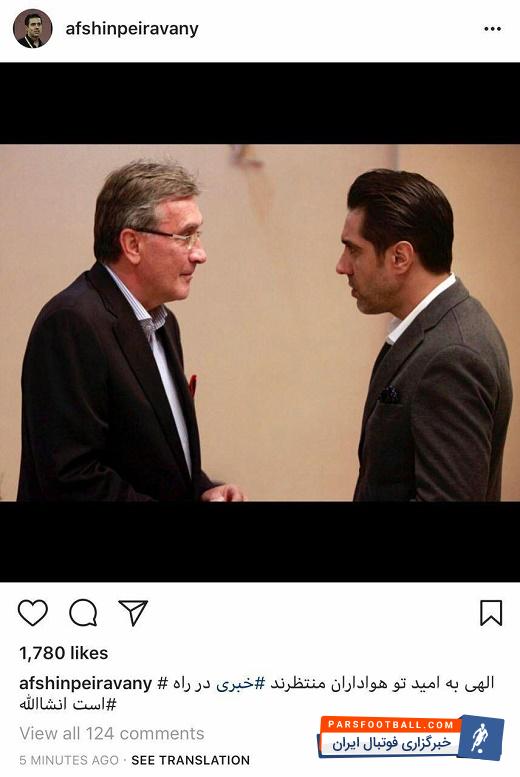This screenshot has width=520, height=777.
Task: Click the #است انشالله hashtag text
Action: click(67, 704)
